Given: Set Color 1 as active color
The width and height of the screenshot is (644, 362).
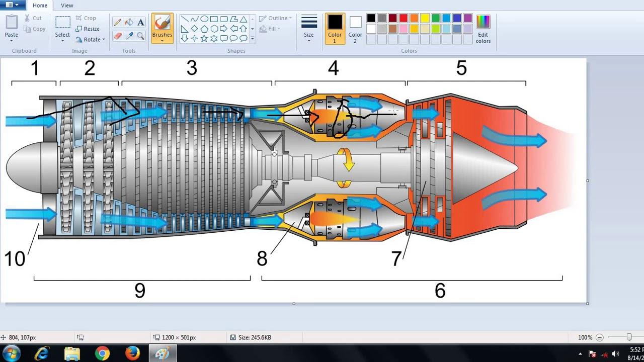Looking at the screenshot, I should [335, 28].
